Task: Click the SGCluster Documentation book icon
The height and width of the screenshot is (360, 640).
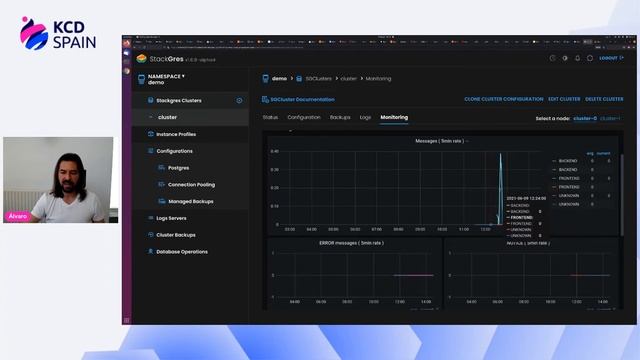Action: point(265,99)
